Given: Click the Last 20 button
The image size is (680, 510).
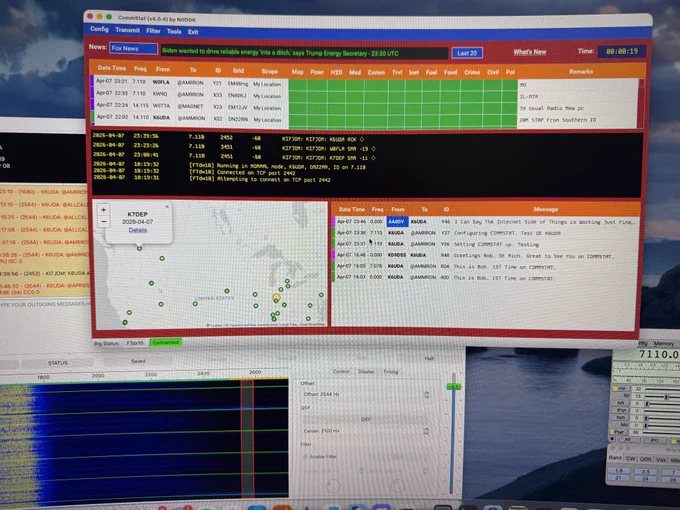Looking at the screenshot, I should pos(467,53).
